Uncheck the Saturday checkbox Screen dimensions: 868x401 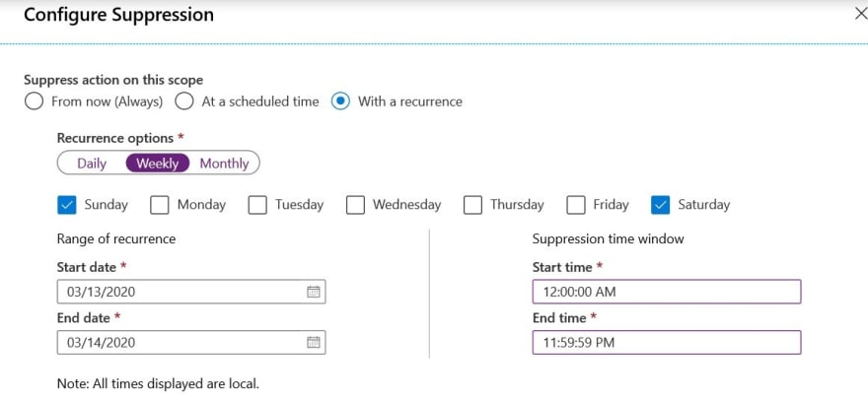pos(661,205)
